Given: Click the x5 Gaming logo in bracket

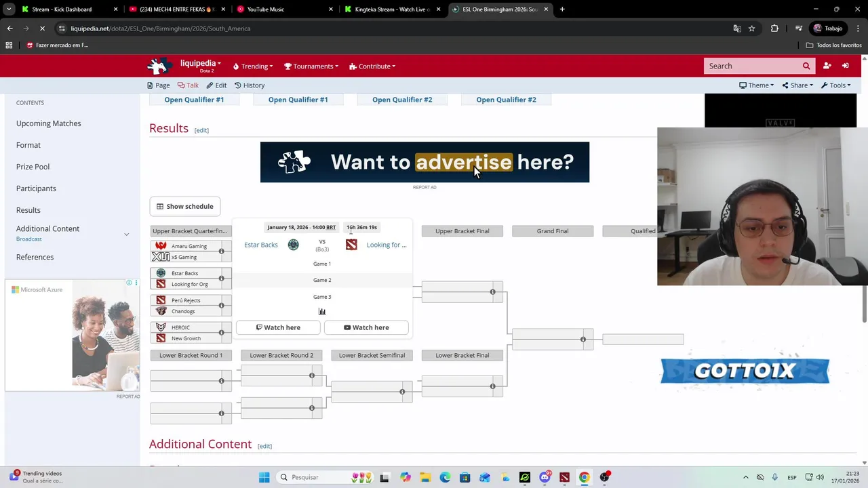Looking at the screenshot, I should click(x=161, y=257).
